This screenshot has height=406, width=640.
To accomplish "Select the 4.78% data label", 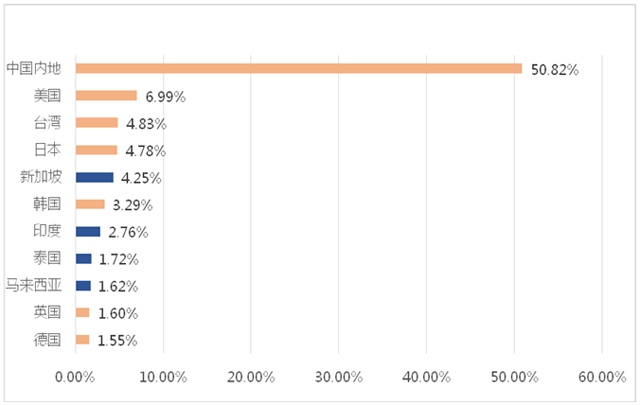I will [x=145, y=151].
